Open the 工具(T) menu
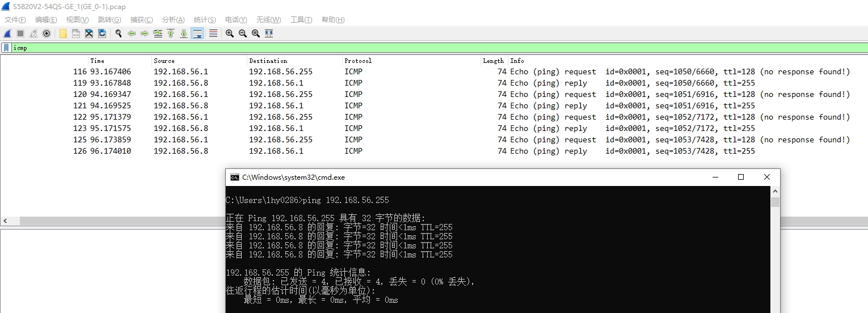Viewport: 868px width, 313px height. 301,20
